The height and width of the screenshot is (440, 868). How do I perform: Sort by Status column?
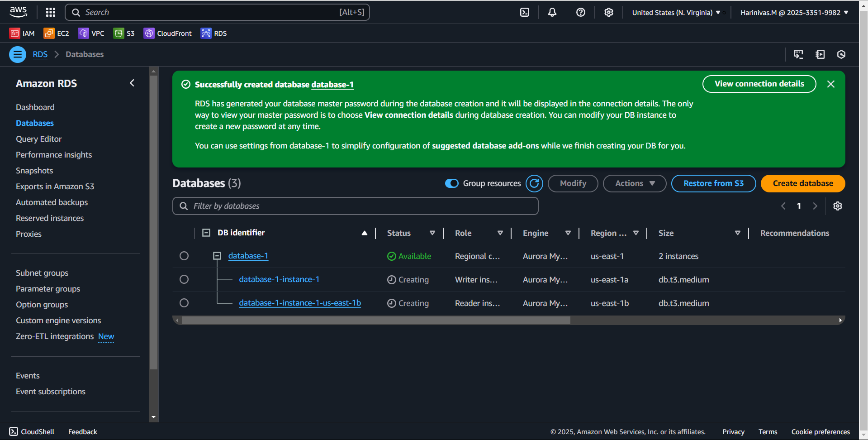432,233
